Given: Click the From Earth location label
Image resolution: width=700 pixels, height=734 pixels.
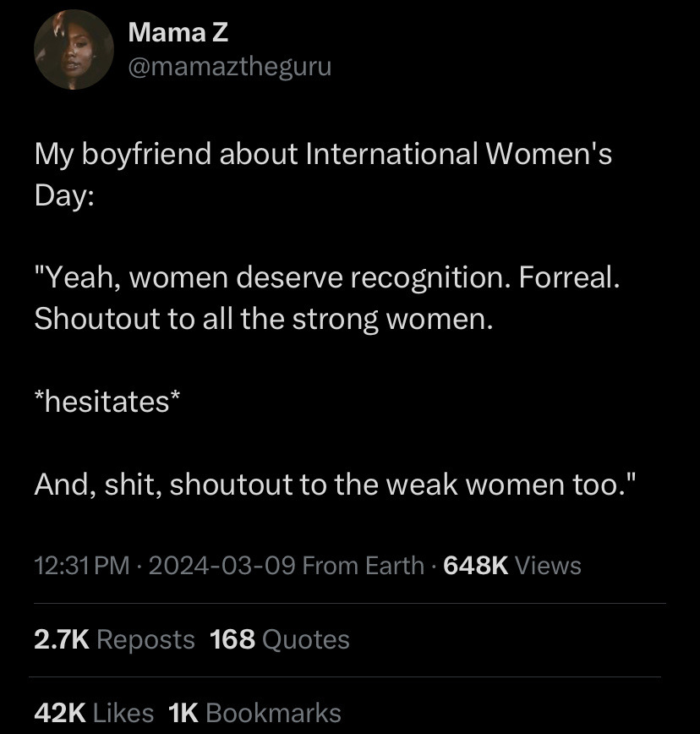Looking at the screenshot, I should (363, 565).
